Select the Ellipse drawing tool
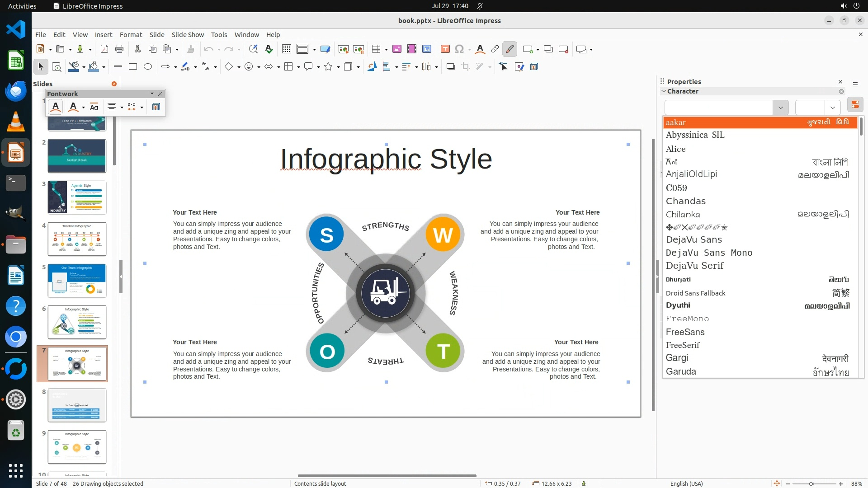This screenshot has width=868, height=488. click(x=148, y=67)
